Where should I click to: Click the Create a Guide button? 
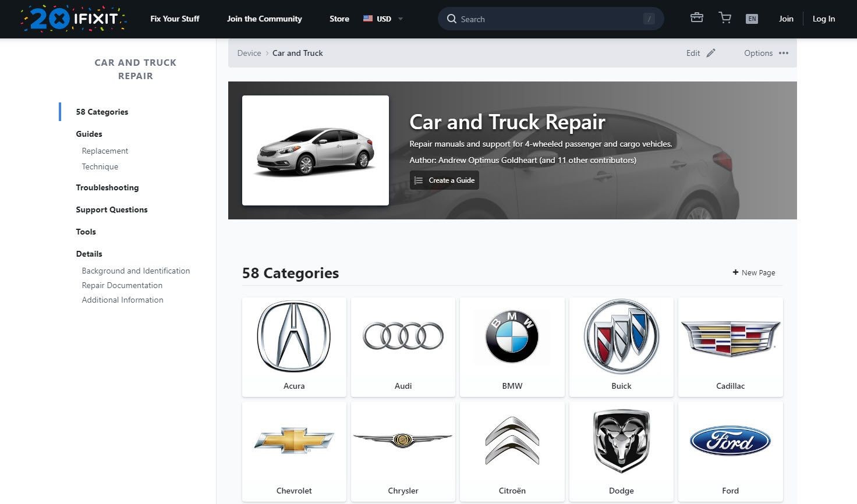(x=444, y=180)
